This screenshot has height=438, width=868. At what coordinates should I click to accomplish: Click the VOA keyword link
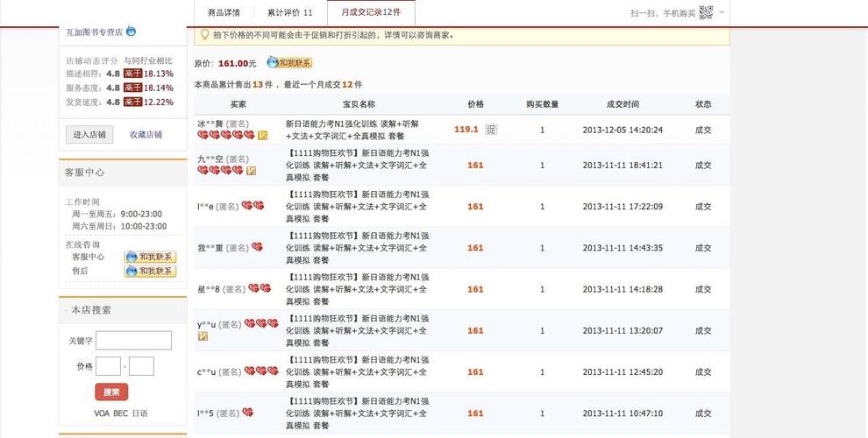[x=102, y=413]
